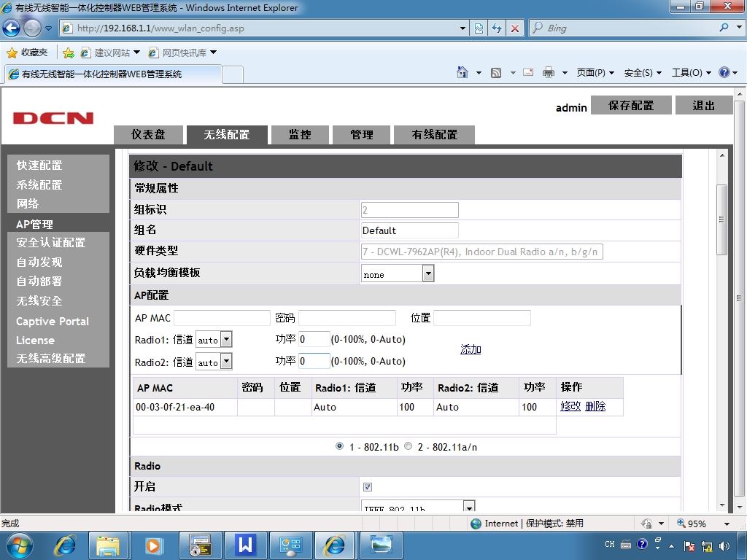Click the 添加 link to add AP
This screenshot has height=560, width=747.
pyautogui.click(x=471, y=349)
